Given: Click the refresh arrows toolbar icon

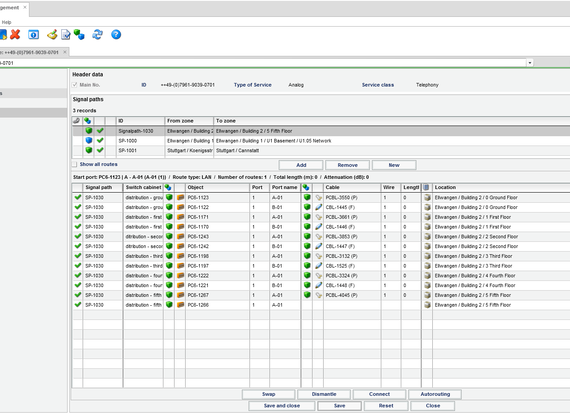Looking at the screenshot, I should click(97, 35).
